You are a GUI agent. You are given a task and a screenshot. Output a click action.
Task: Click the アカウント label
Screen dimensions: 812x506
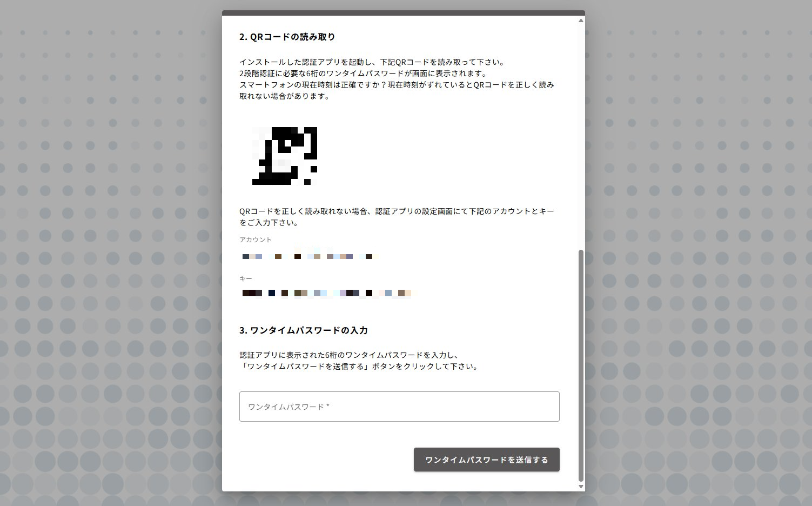coord(256,239)
